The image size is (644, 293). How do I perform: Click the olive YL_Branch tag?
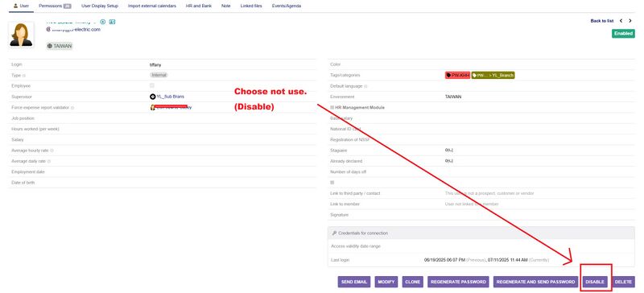coord(493,75)
